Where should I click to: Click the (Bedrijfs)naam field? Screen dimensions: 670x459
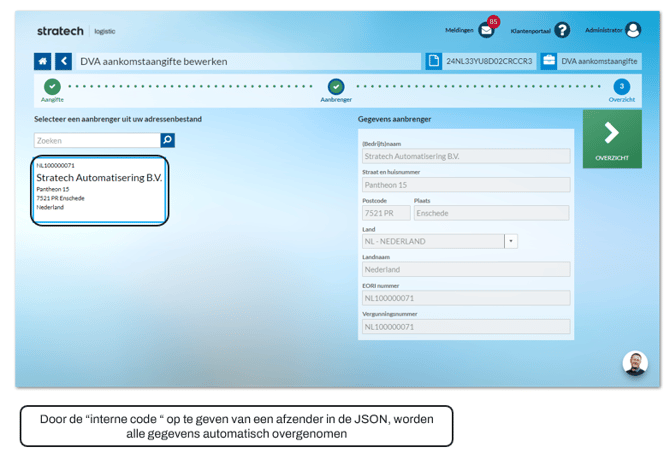click(x=466, y=156)
